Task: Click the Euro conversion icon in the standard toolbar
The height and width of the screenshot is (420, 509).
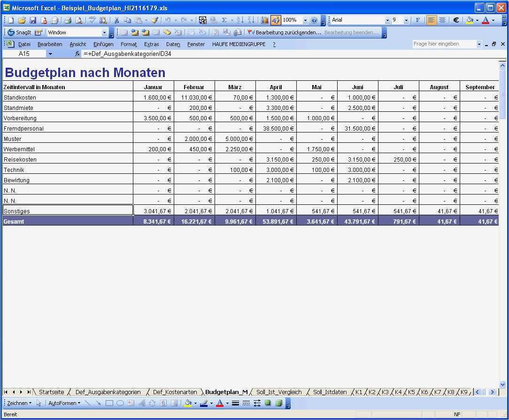Action: [x=203, y=20]
